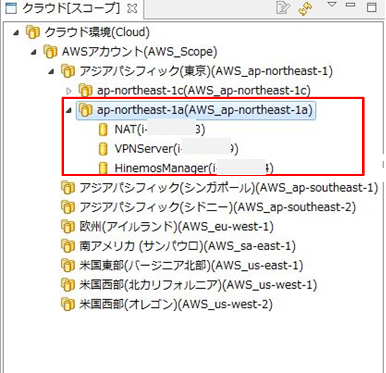The image size is (386, 373).
Task: Click the ap-northeast-1a scope icon
Action: coord(85,110)
